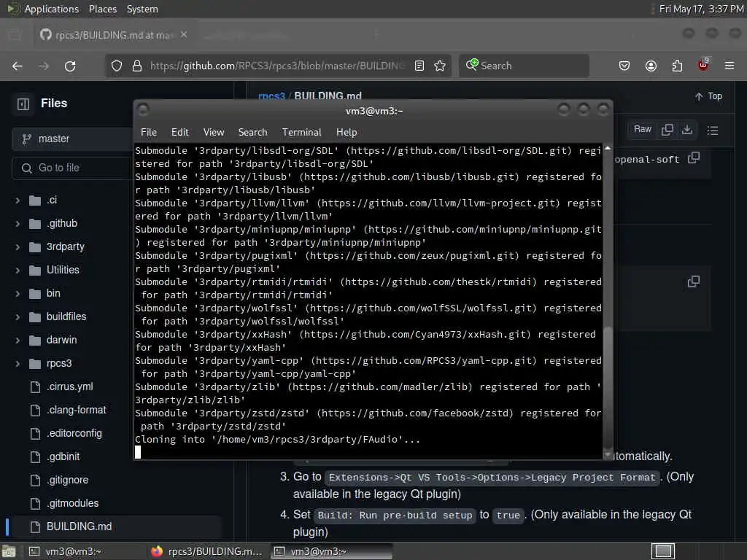Open terminal Edit menu
The height and width of the screenshot is (560, 747).
(x=180, y=133)
